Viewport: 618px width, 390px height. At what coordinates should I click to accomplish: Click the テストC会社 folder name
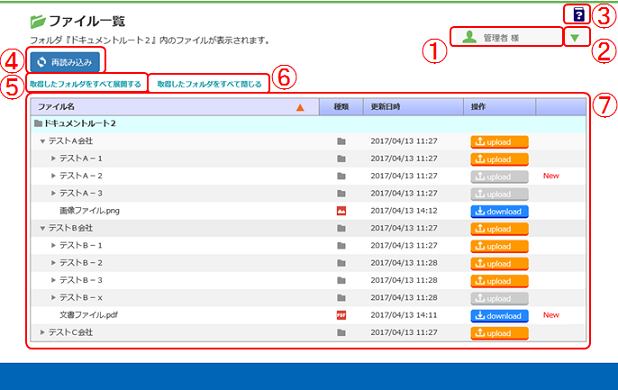coord(71,332)
